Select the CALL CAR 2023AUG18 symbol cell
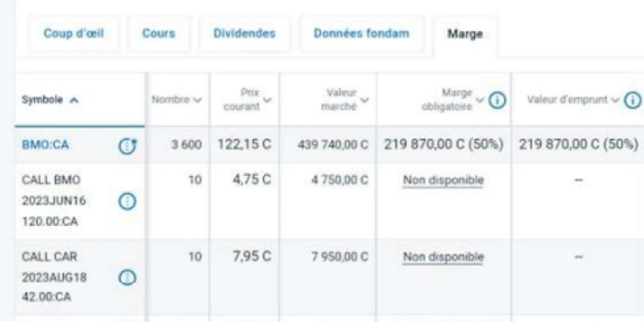 click(54, 277)
